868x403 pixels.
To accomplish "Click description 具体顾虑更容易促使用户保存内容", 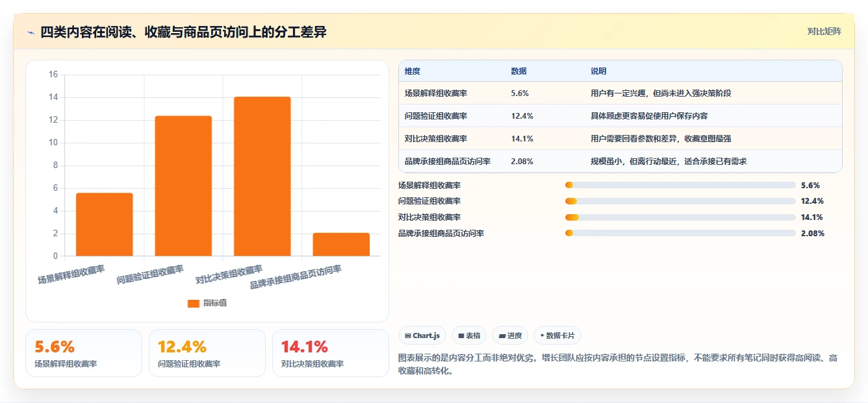I will coord(649,116).
